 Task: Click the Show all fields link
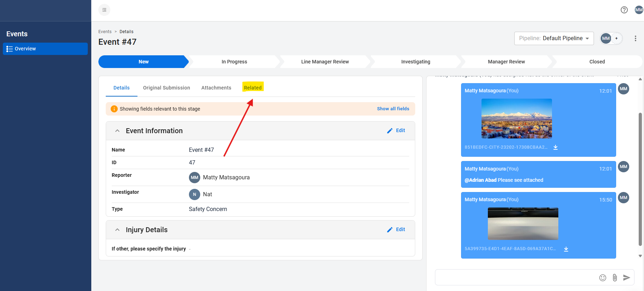coord(393,109)
